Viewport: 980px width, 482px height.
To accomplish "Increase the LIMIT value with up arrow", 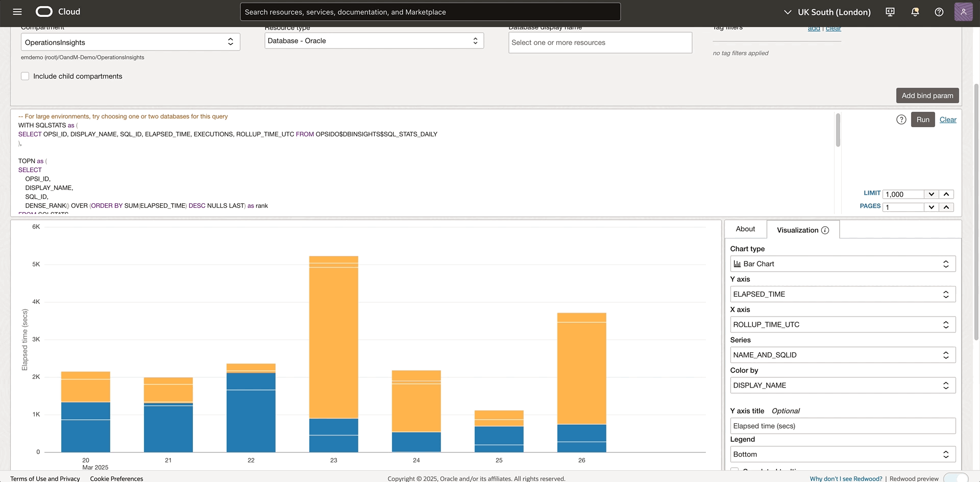I will click(946, 194).
